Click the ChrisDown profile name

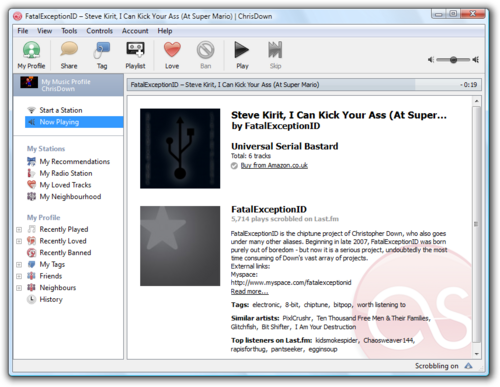point(58,89)
